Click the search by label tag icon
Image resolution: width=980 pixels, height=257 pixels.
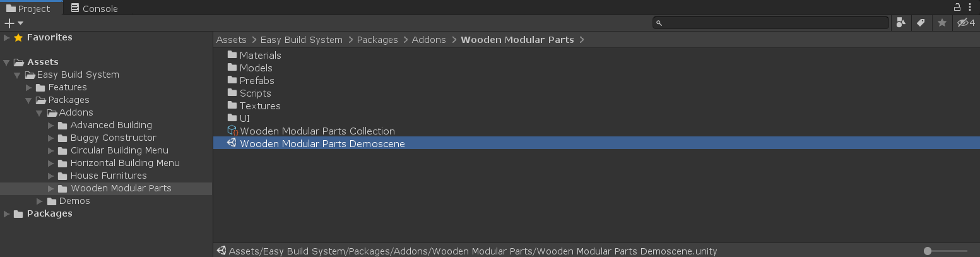(x=921, y=23)
